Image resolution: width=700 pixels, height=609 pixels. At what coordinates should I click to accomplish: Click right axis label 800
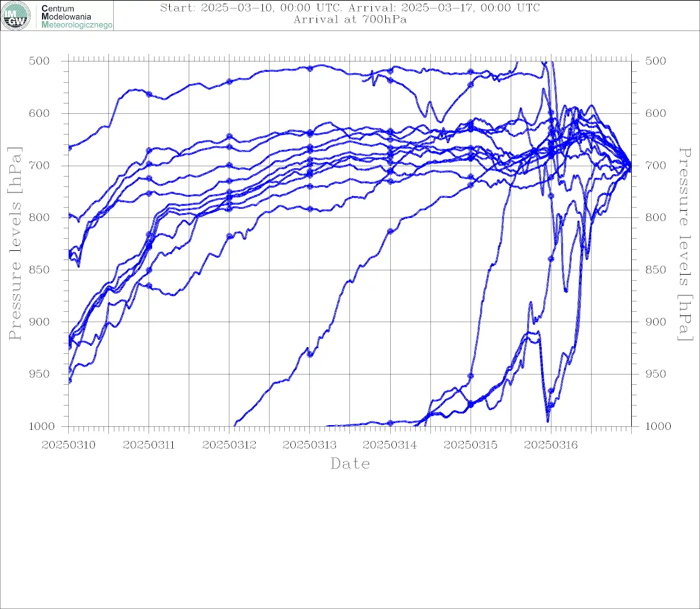point(656,217)
